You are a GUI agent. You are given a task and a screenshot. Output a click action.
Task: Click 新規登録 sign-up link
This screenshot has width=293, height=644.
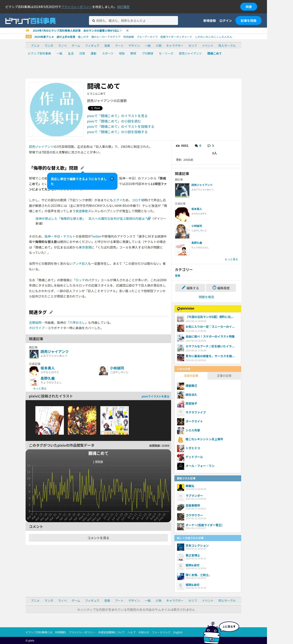pos(209,21)
